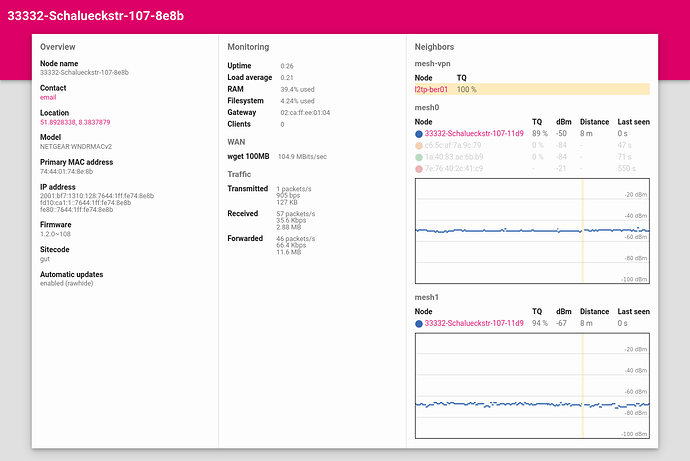Click the wget 100MB speed 104.9 MBits/sec
The width and height of the screenshot is (690, 461).
302,157
